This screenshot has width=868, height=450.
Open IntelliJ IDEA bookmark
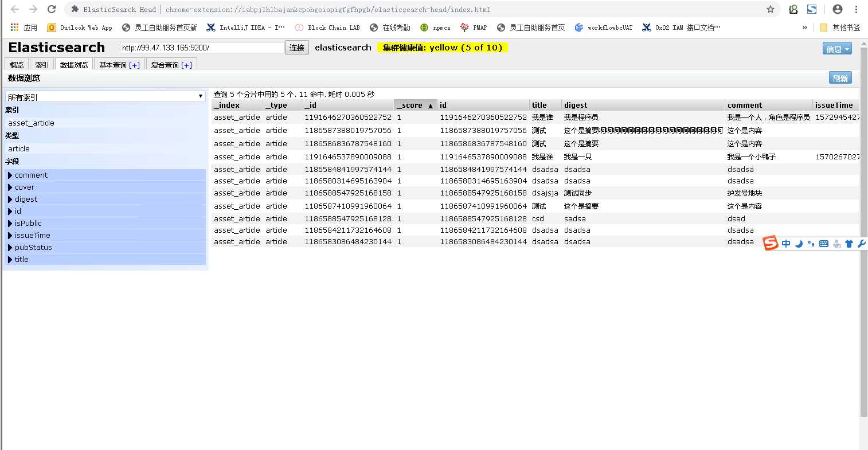click(245, 27)
